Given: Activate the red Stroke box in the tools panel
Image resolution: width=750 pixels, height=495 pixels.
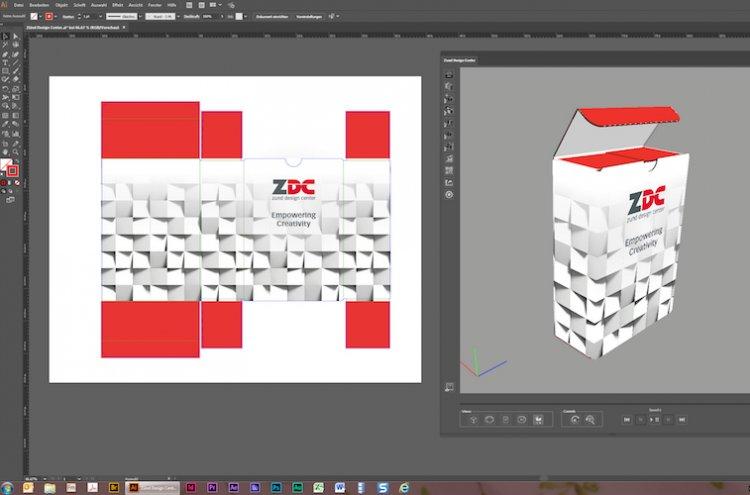Looking at the screenshot, I should point(12,170).
